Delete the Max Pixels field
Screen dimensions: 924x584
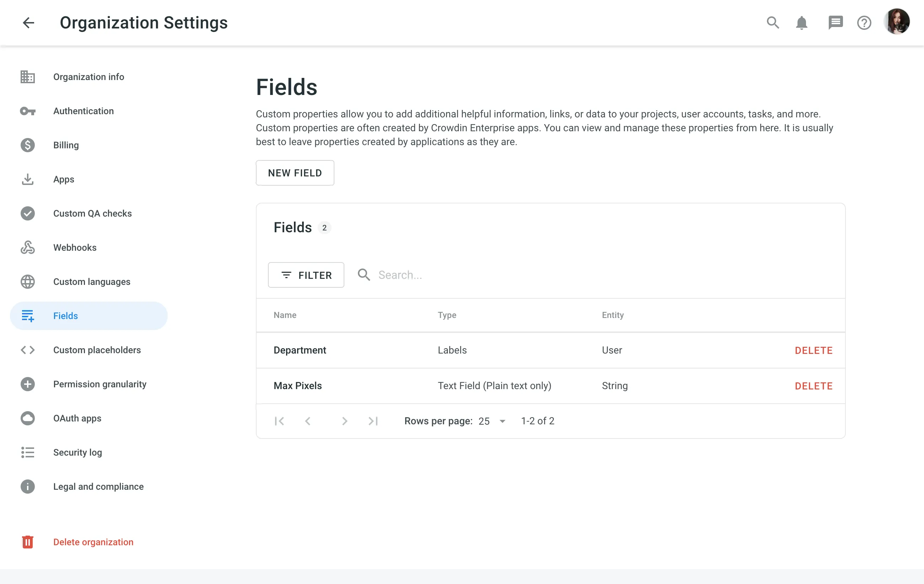click(813, 386)
